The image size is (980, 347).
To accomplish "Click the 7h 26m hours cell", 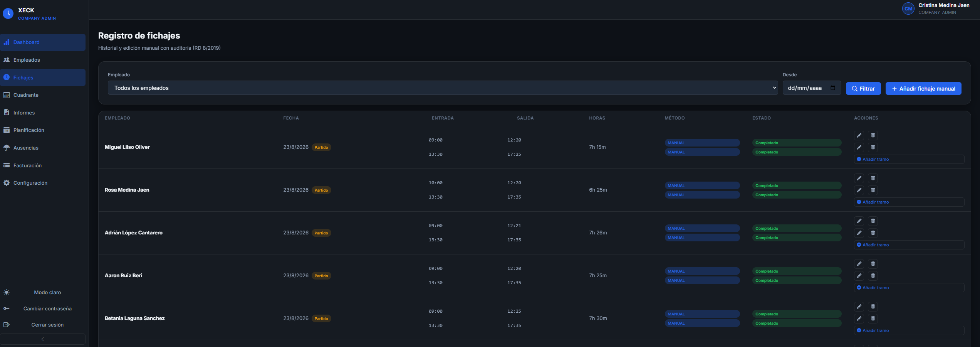I will tap(598, 232).
